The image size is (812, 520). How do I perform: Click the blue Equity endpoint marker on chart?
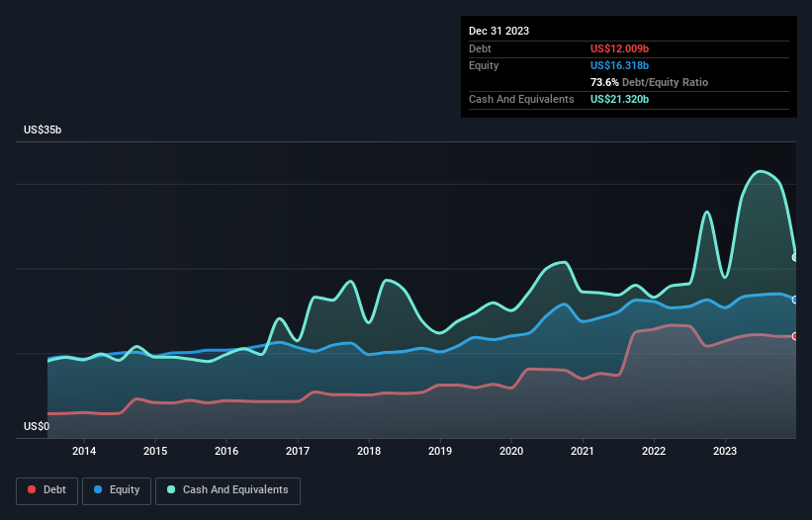coord(794,300)
